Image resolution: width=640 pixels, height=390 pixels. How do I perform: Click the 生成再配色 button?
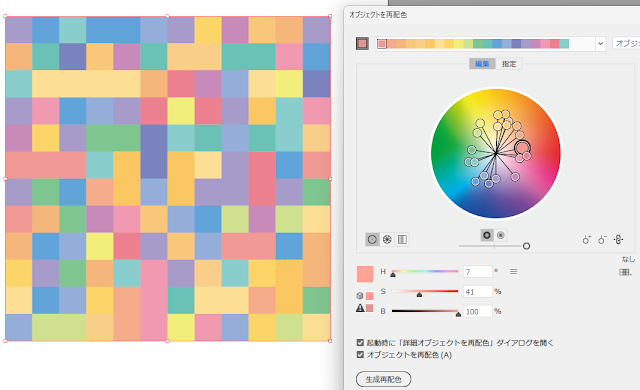coord(383,379)
